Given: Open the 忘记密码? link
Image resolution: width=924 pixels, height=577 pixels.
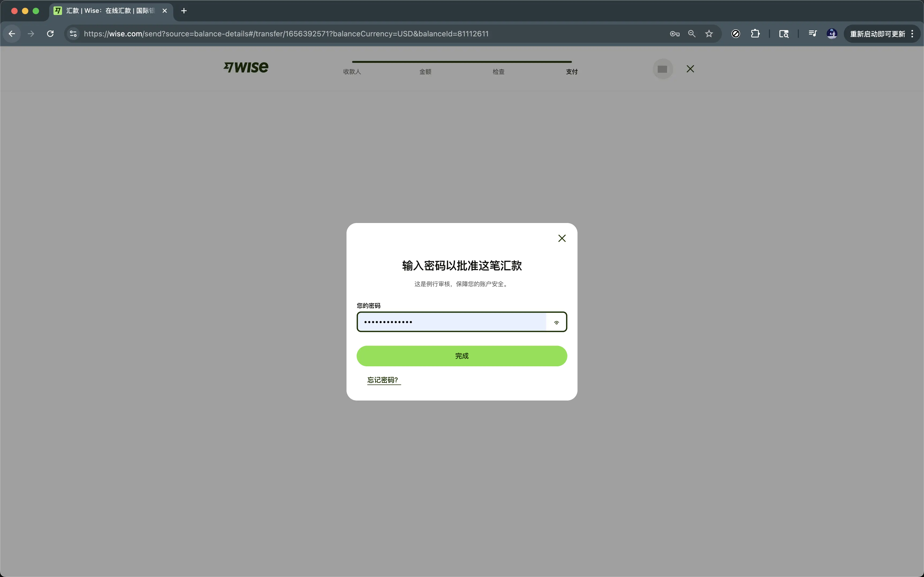Looking at the screenshot, I should 383,380.
